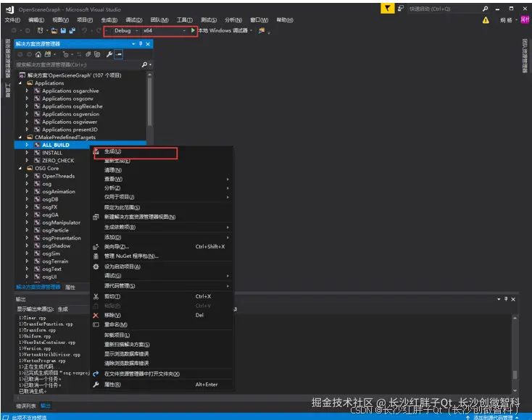Click the user account name 炯 杨

point(506,20)
